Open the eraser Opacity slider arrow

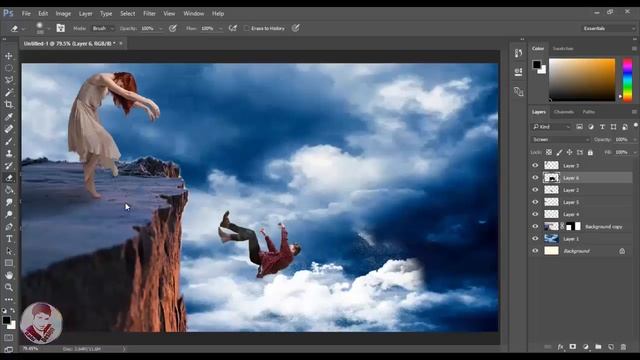pos(160,29)
